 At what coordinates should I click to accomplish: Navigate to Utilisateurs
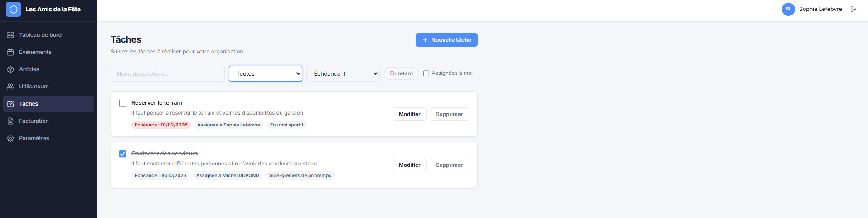(x=48, y=87)
